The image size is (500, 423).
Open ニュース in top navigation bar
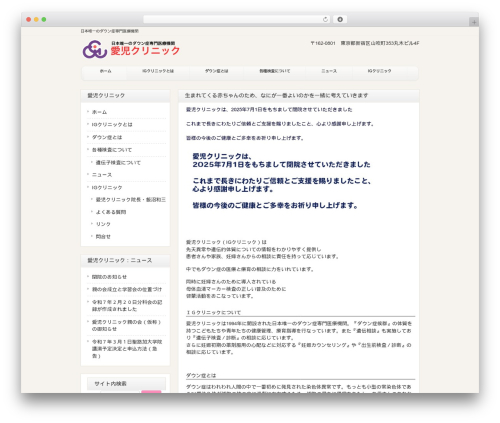click(x=329, y=71)
